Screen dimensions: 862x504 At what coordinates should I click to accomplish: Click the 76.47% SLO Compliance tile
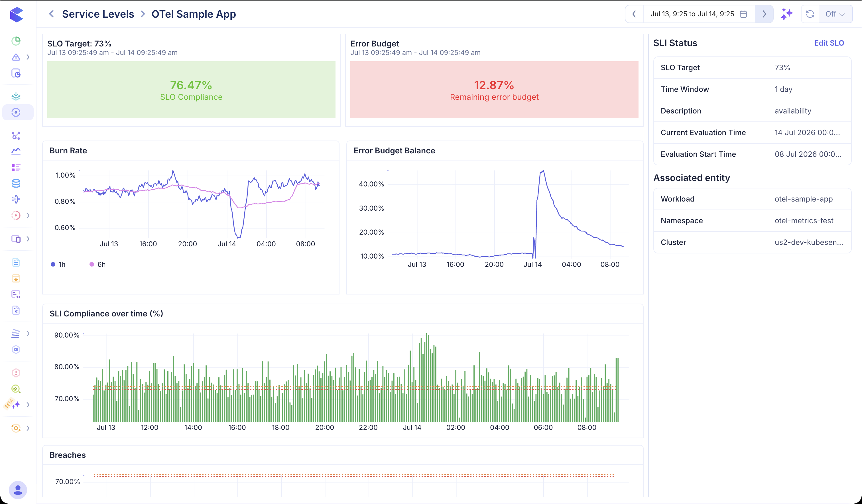[x=191, y=90]
